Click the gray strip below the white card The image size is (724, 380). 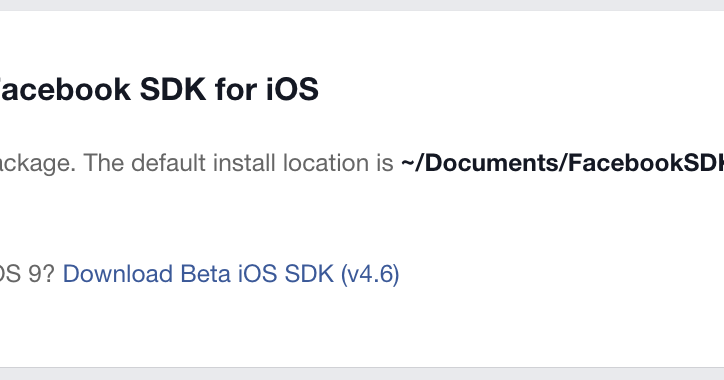click(x=362, y=374)
